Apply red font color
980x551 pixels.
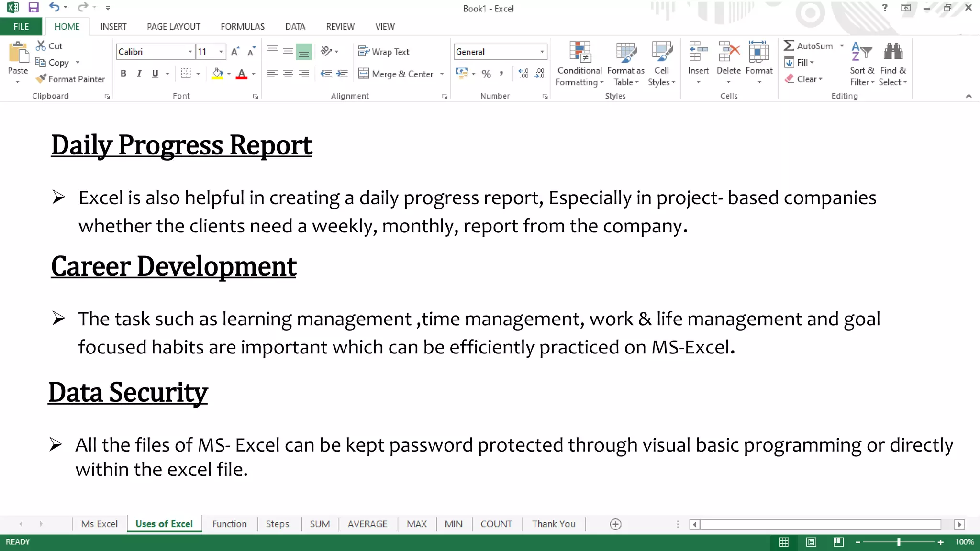pyautogui.click(x=242, y=74)
